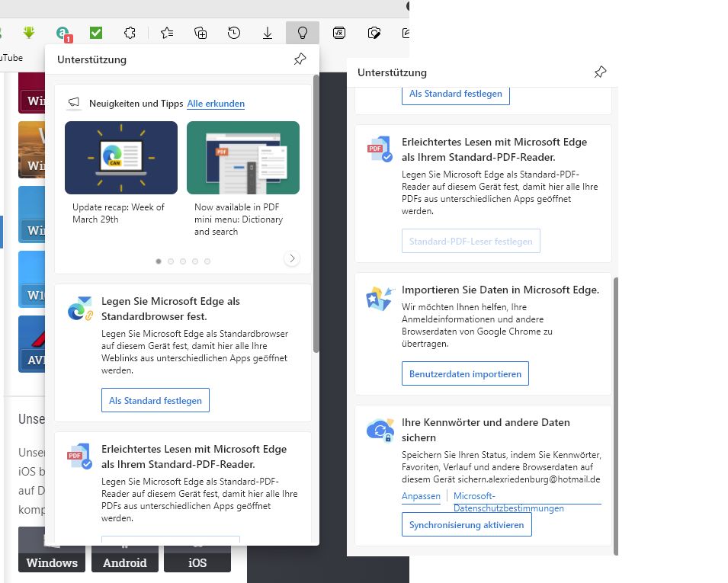728x583 pixels.
Task: Open browsing History from the toolbar
Action: [x=234, y=33]
